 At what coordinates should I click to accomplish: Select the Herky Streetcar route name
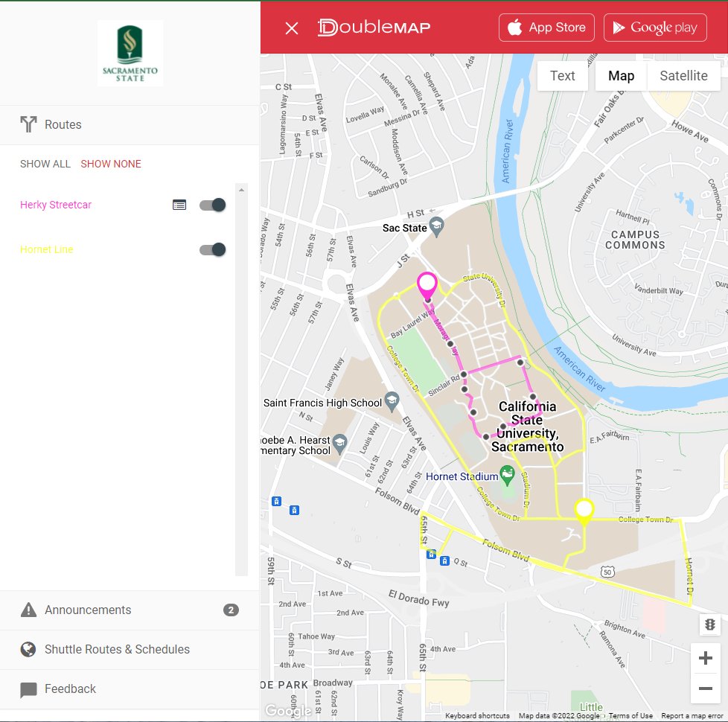pos(56,205)
